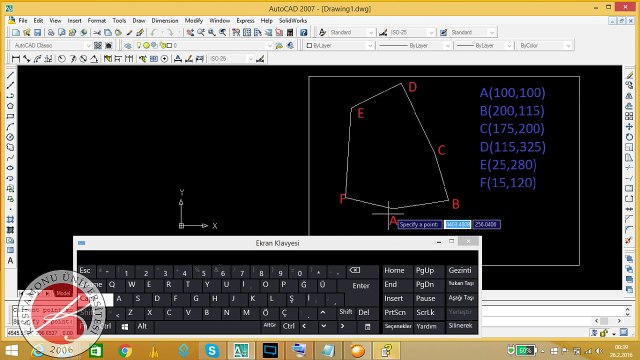Expand the Standard table style dropdown

point(473,32)
